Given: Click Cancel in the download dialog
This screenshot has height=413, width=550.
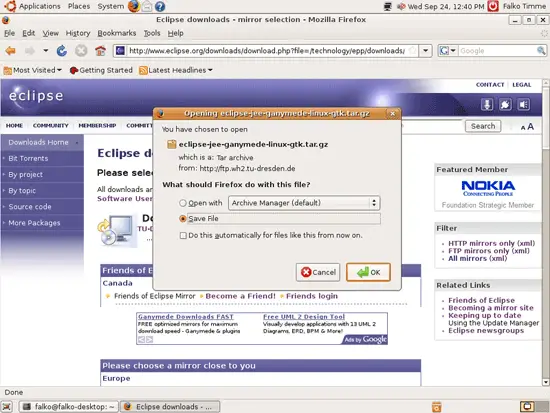Looking at the screenshot, I should (318, 272).
